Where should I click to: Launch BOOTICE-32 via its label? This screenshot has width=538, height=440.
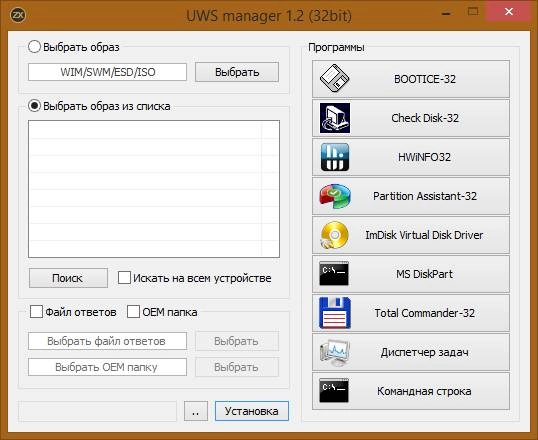pos(425,79)
